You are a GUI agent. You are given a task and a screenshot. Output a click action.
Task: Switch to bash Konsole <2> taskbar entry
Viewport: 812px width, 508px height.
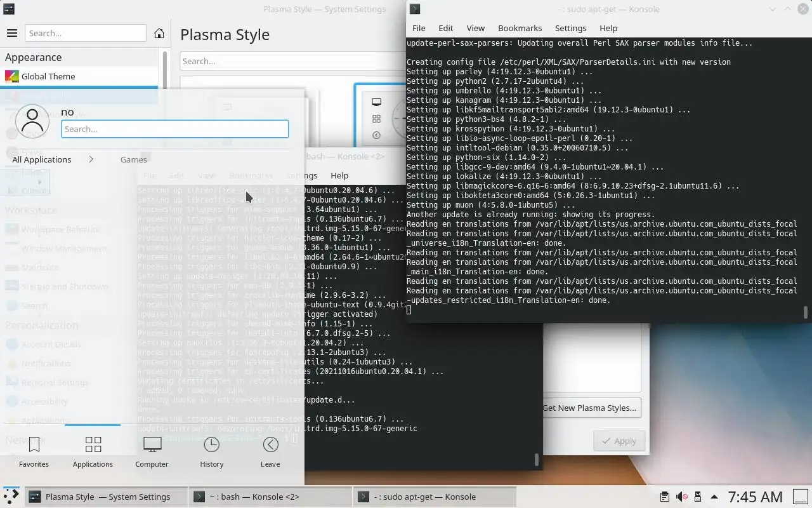[271, 497]
